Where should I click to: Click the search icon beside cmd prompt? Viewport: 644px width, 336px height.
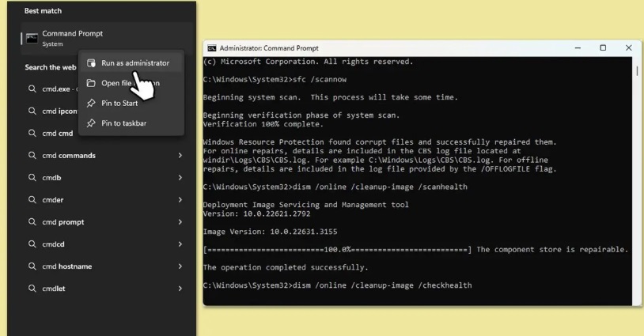32,221
